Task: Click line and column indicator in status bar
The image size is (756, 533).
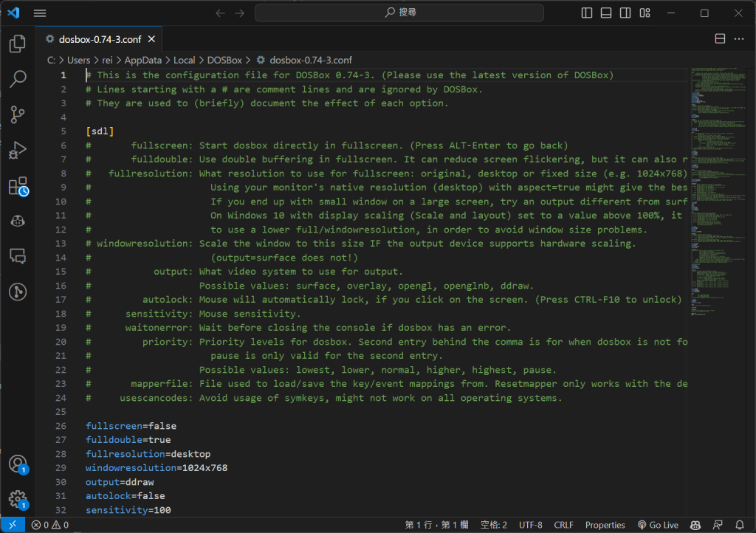Action: [436, 525]
